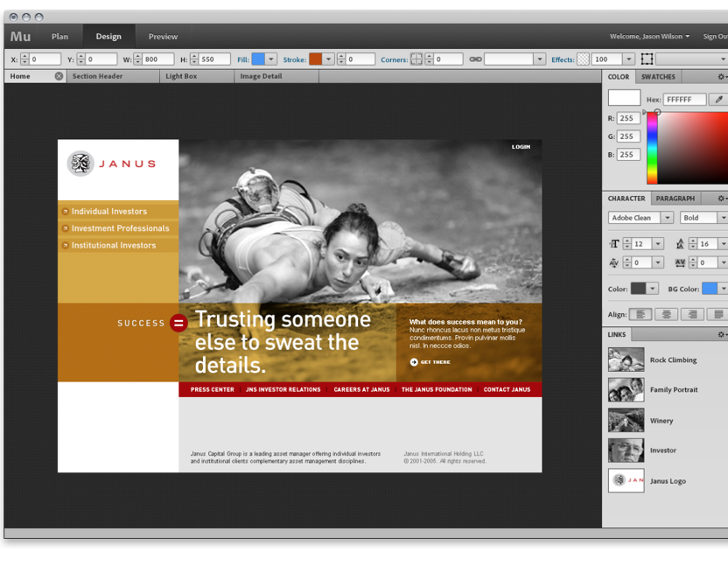Viewport: 728px width, 566px height.
Task: Switch to the Preview view
Action: click(163, 36)
